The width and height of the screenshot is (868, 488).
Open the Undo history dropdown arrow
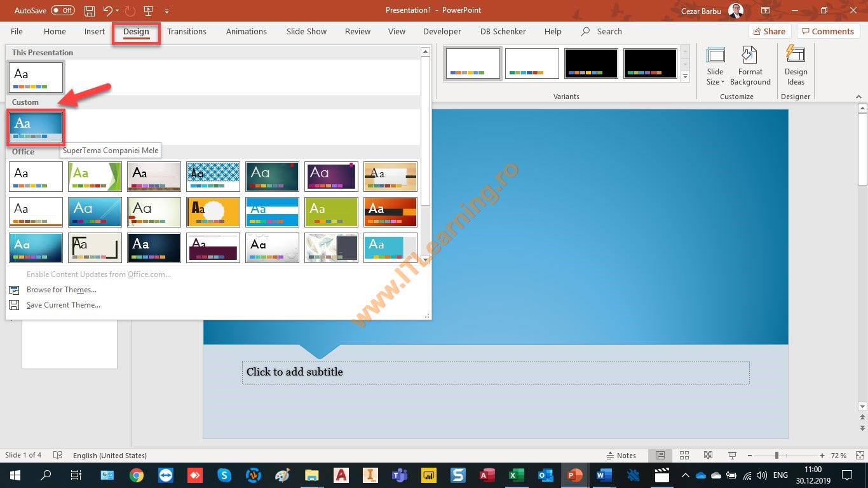[x=118, y=10]
